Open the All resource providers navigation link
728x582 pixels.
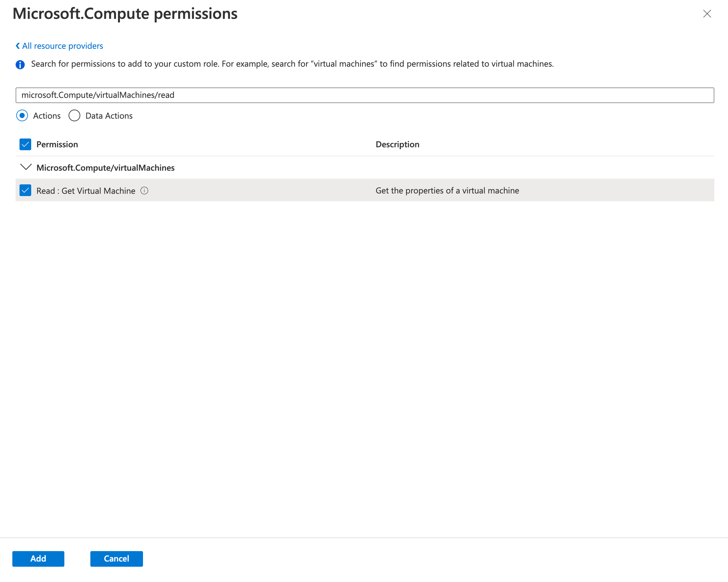59,46
